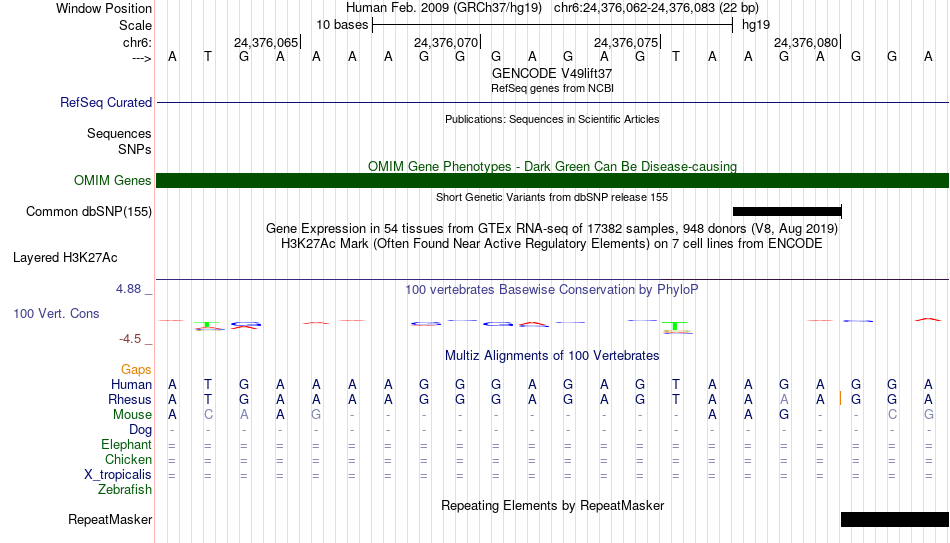Click the 24,376,070 ruler coordinate
The width and height of the screenshot is (950, 543).
(446, 42)
